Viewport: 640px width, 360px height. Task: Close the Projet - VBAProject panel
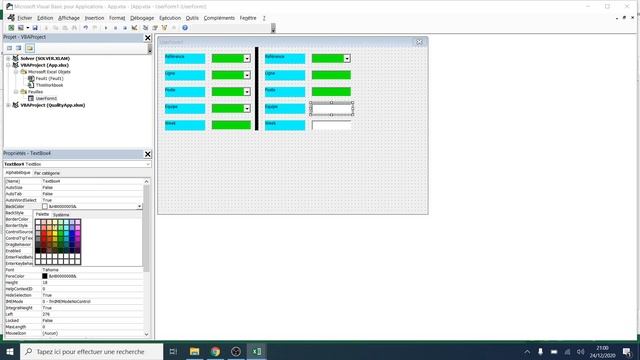pos(148,38)
